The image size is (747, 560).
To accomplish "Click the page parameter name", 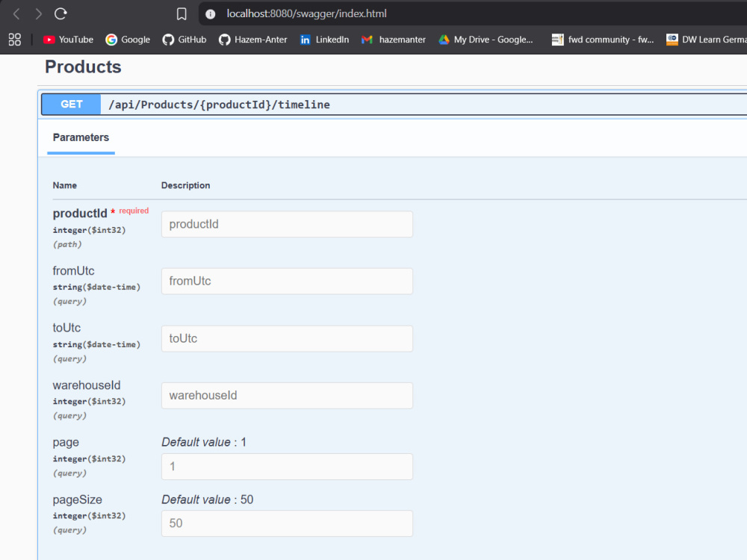I will pyautogui.click(x=66, y=443).
